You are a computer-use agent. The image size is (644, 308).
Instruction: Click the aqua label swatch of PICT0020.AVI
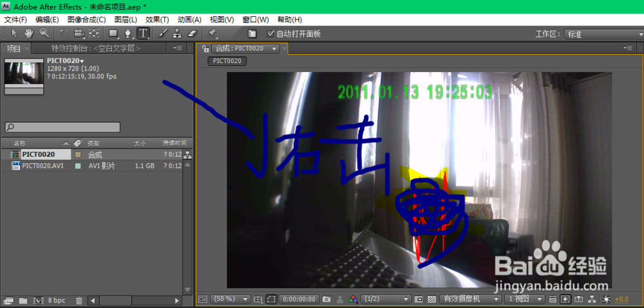78,166
